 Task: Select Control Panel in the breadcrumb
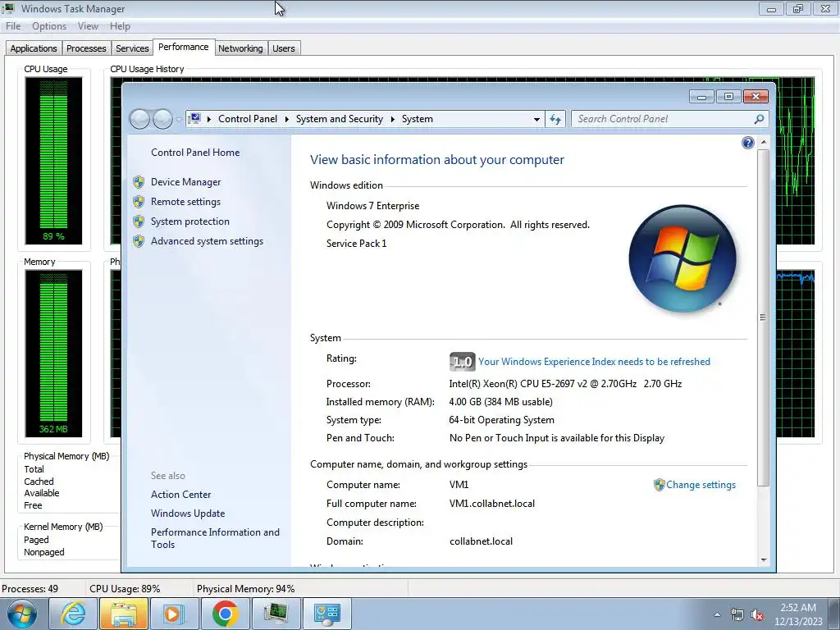click(x=248, y=119)
